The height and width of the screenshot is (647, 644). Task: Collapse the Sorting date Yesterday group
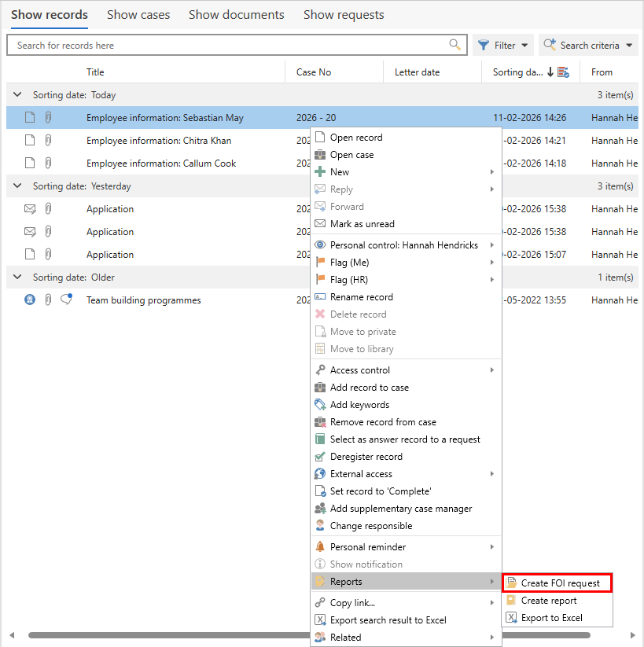click(x=17, y=186)
